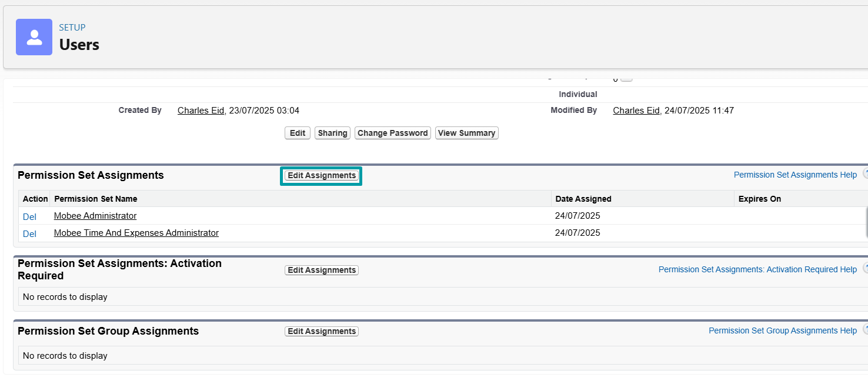Click help icon beside Permission Set Group Assignments Help

coord(864,330)
